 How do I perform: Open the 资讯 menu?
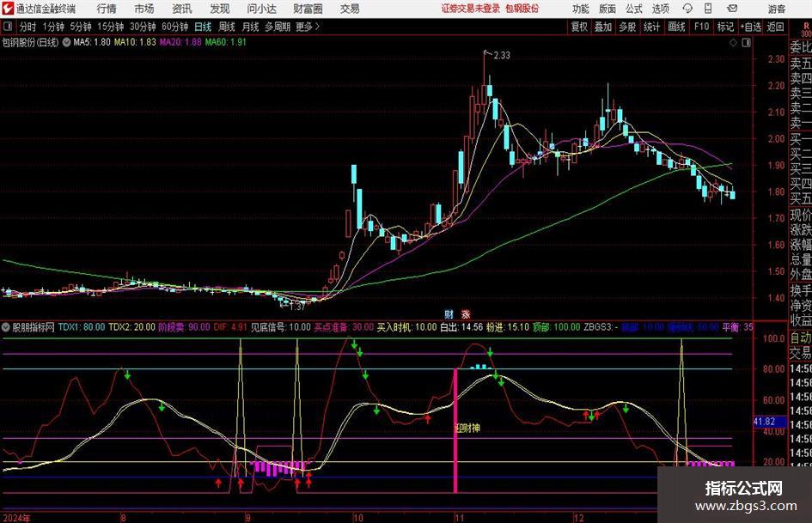click(x=182, y=9)
